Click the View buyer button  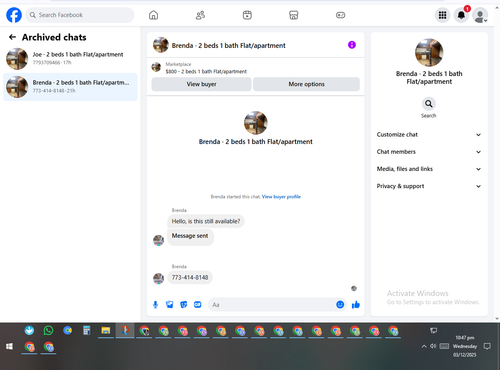coord(201,84)
